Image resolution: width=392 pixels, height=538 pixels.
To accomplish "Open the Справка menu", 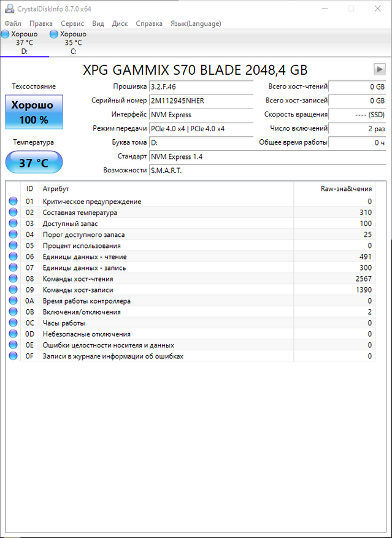I will coord(149,23).
